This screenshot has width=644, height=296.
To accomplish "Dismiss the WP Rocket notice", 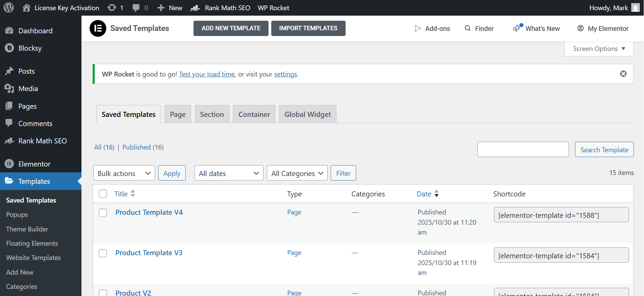I will point(623,74).
